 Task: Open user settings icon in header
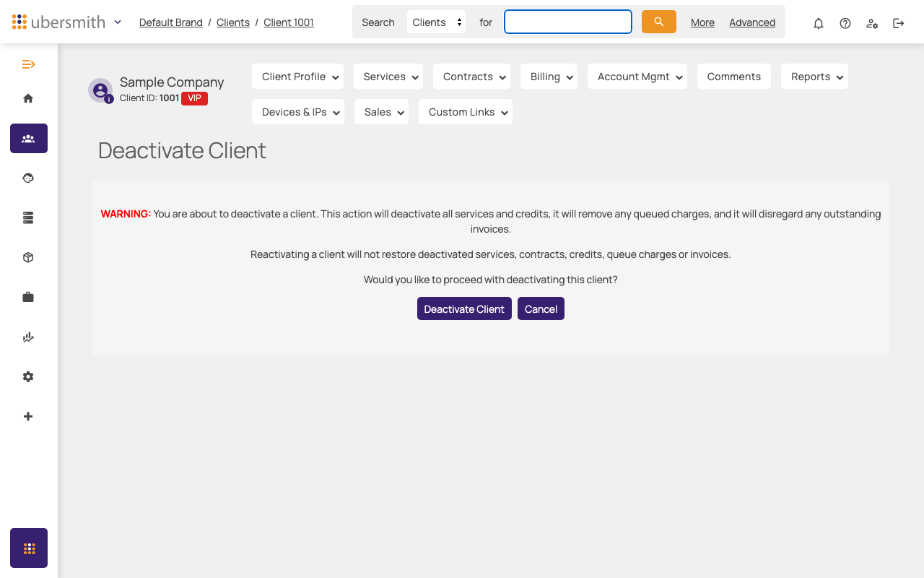pyautogui.click(x=872, y=23)
